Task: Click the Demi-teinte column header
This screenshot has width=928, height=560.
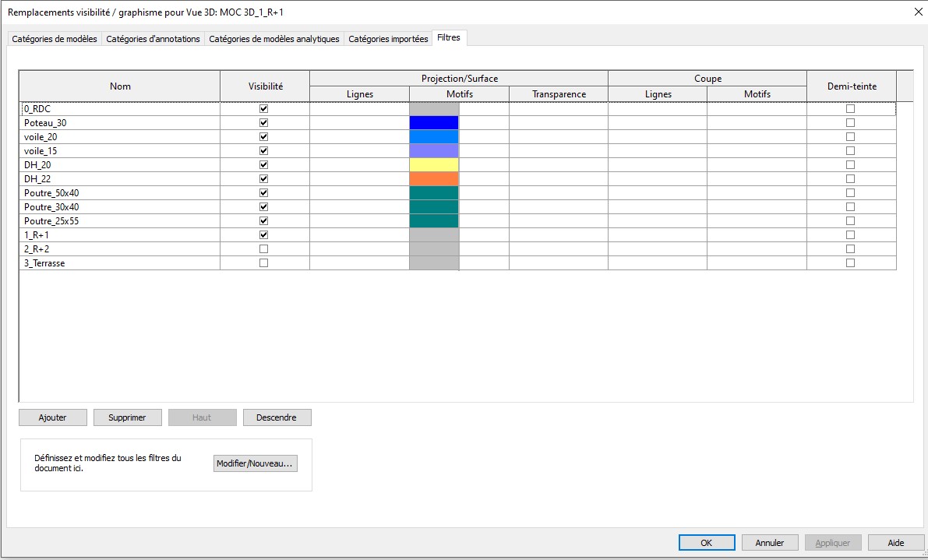Action: tap(852, 86)
